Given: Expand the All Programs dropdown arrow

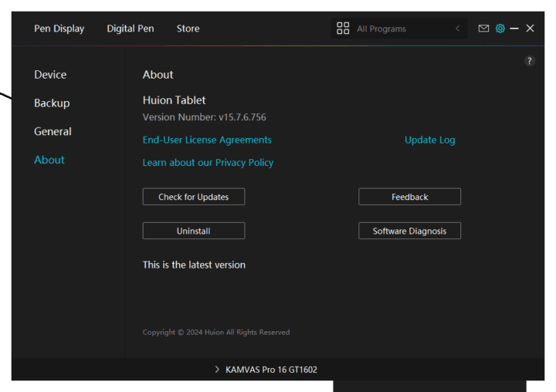Looking at the screenshot, I should point(457,29).
